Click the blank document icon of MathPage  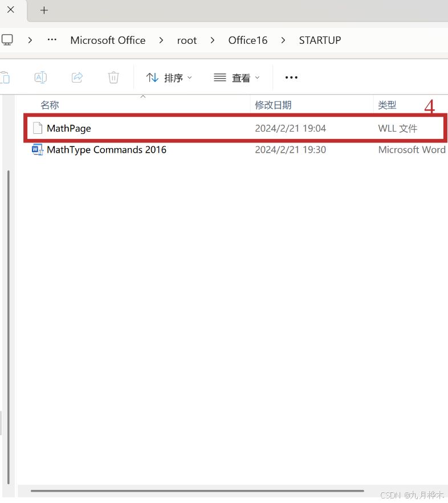(38, 128)
